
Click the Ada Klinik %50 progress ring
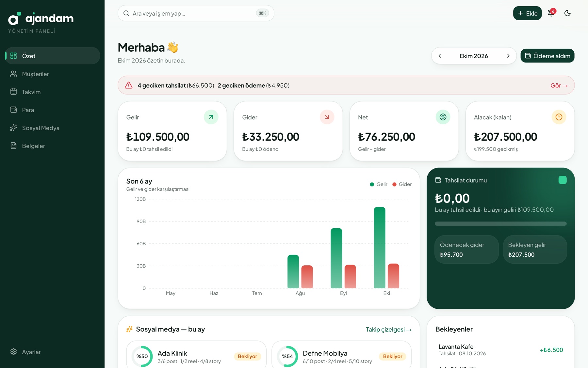[142, 356]
